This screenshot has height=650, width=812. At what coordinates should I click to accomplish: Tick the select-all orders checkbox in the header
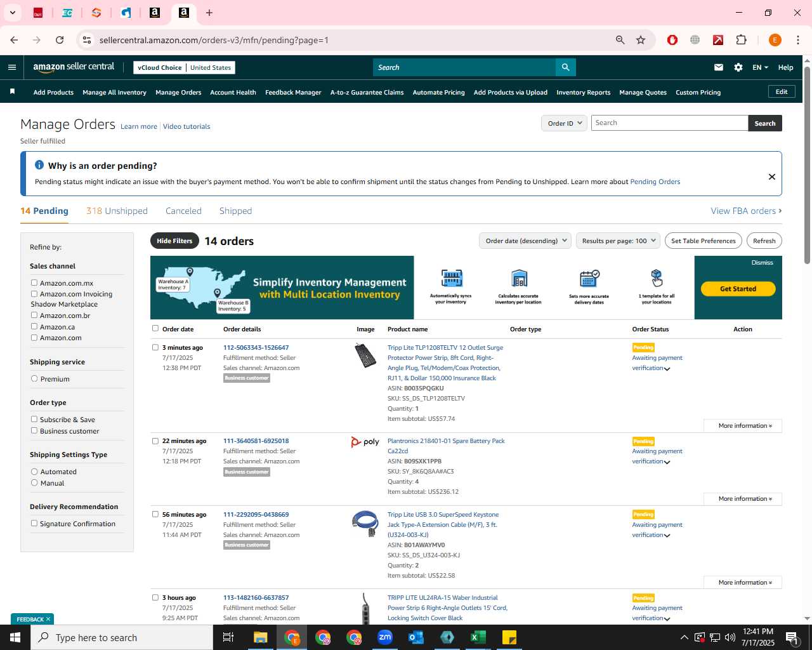click(x=155, y=329)
